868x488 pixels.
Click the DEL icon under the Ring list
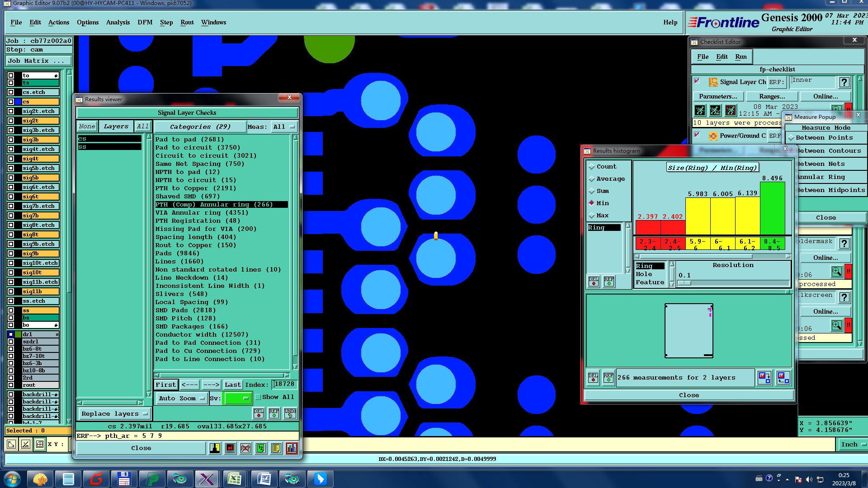coord(594,282)
